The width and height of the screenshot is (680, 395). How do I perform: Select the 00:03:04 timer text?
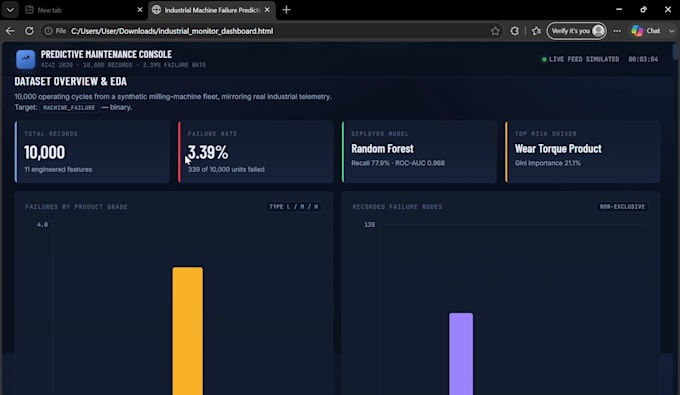click(x=643, y=59)
